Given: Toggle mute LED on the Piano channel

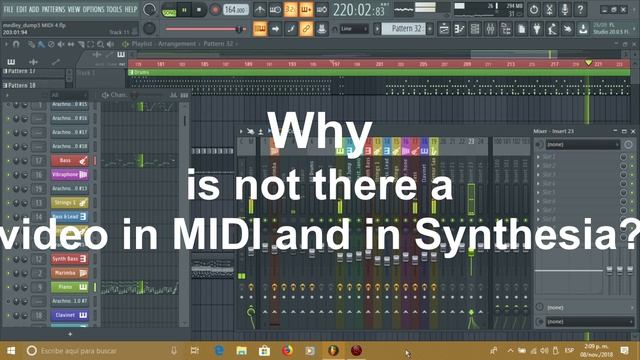Looking at the screenshot, I should (8, 287).
